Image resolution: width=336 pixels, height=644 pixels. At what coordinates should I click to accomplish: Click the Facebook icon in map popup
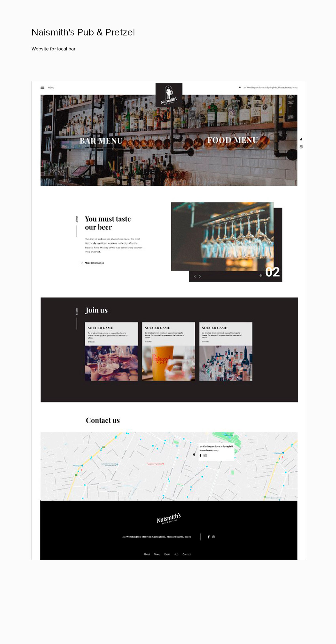pyautogui.click(x=200, y=455)
